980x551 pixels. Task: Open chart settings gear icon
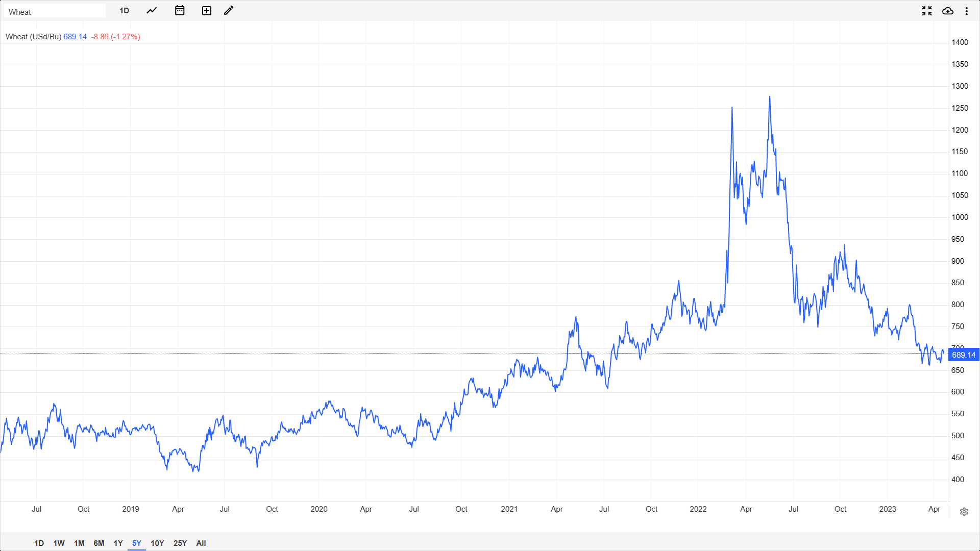pyautogui.click(x=964, y=512)
